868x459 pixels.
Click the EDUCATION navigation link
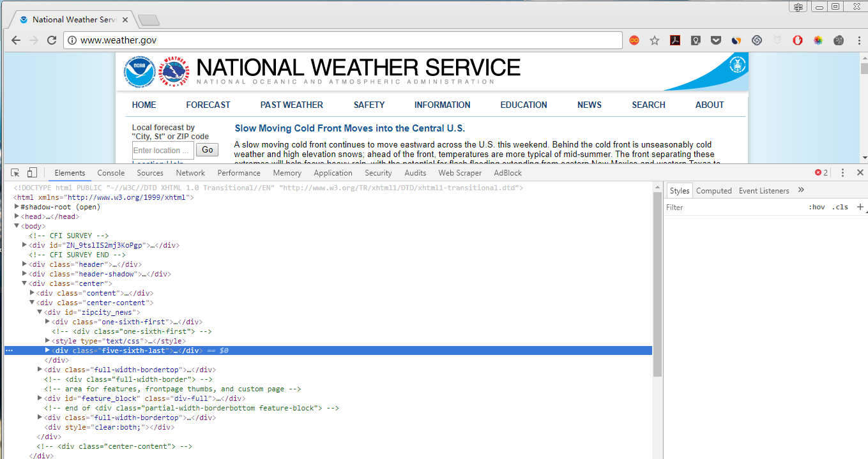click(x=524, y=105)
